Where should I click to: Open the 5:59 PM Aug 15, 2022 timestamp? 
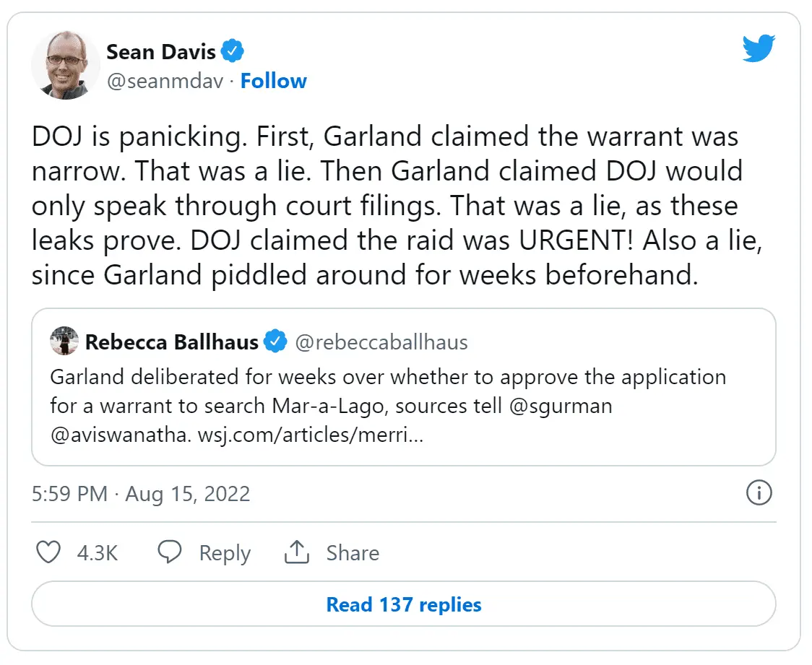tap(142, 494)
